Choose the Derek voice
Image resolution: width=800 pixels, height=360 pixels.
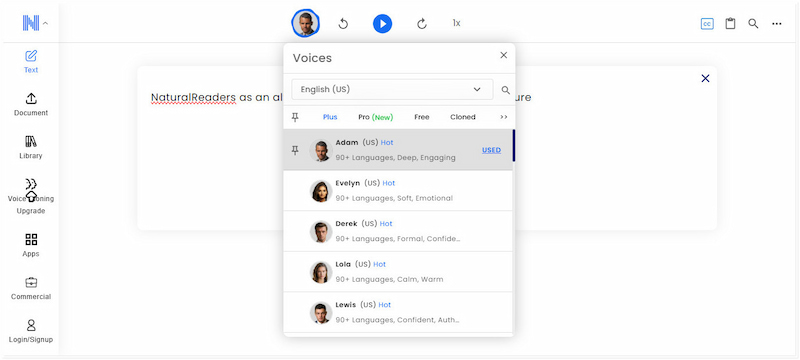pos(398,231)
